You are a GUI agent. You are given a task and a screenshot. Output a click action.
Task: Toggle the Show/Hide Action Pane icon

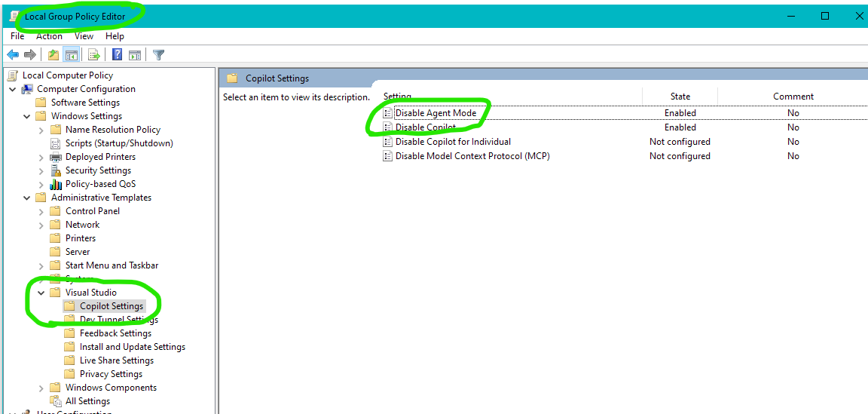tap(135, 54)
